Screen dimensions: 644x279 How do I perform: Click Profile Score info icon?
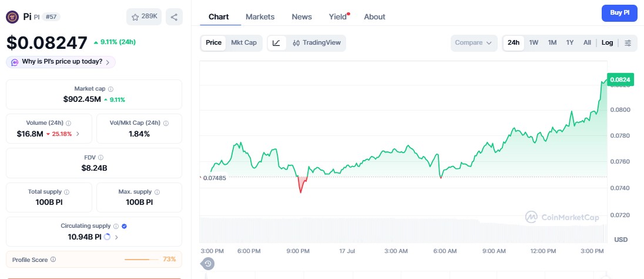point(53,260)
